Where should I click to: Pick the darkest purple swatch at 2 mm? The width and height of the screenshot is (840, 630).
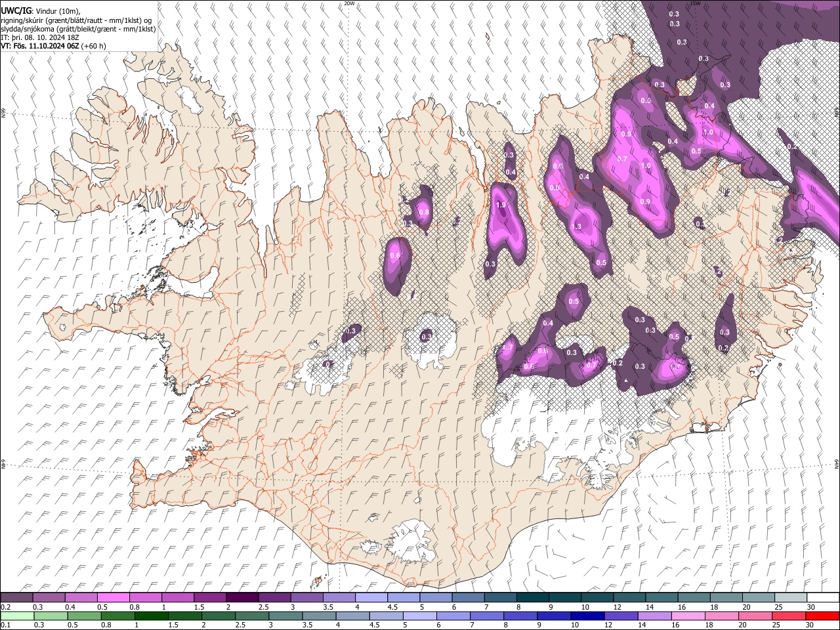[x=242, y=598]
